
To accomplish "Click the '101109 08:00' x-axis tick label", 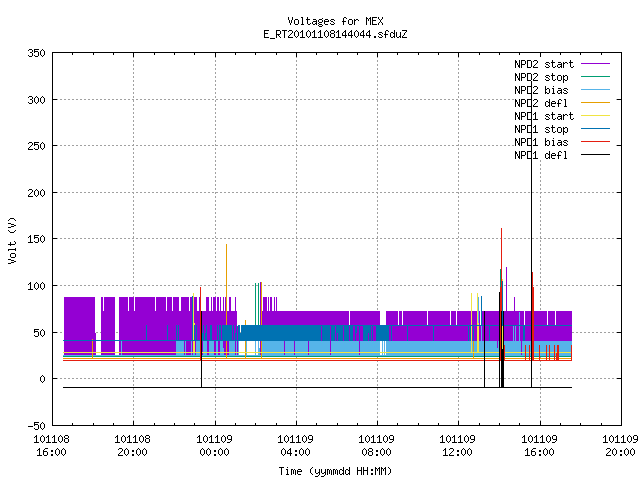I will pyautogui.click(x=376, y=446).
